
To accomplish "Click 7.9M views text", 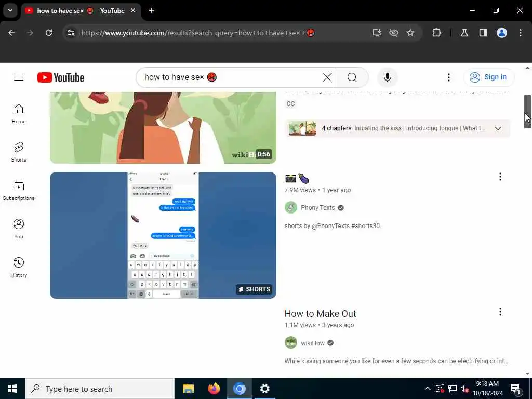I will (x=300, y=190).
